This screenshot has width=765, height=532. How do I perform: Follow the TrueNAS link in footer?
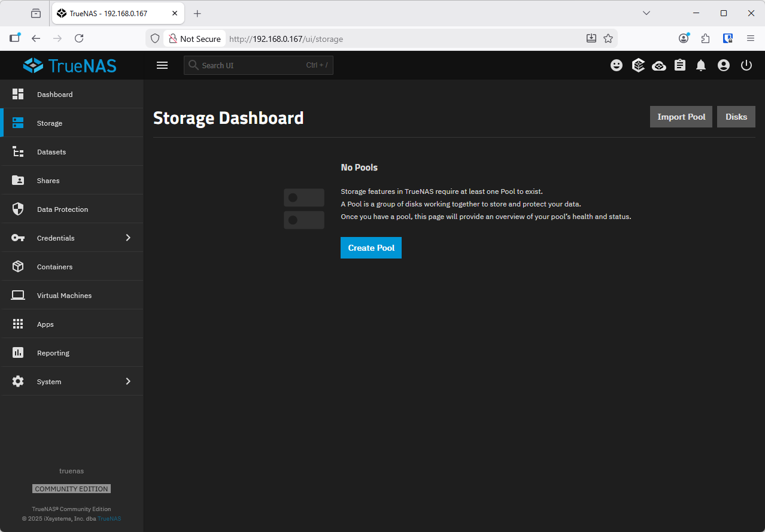[x=110, y=518]
